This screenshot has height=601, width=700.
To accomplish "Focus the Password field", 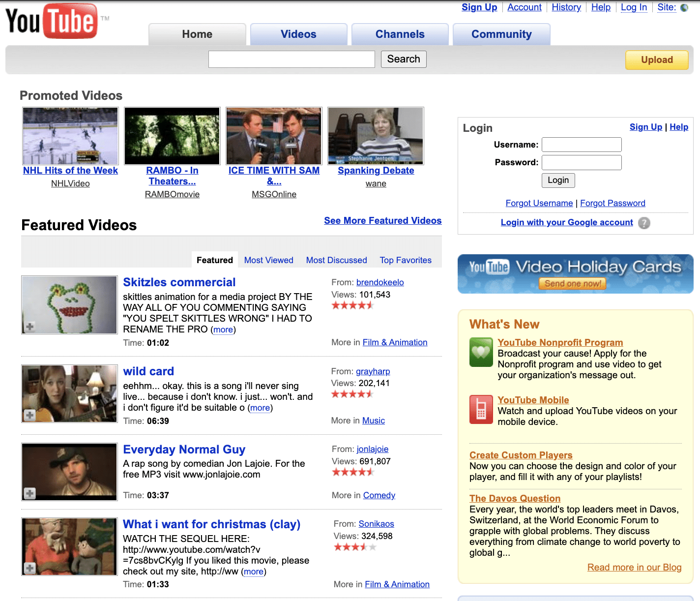I will pos(582,162).
